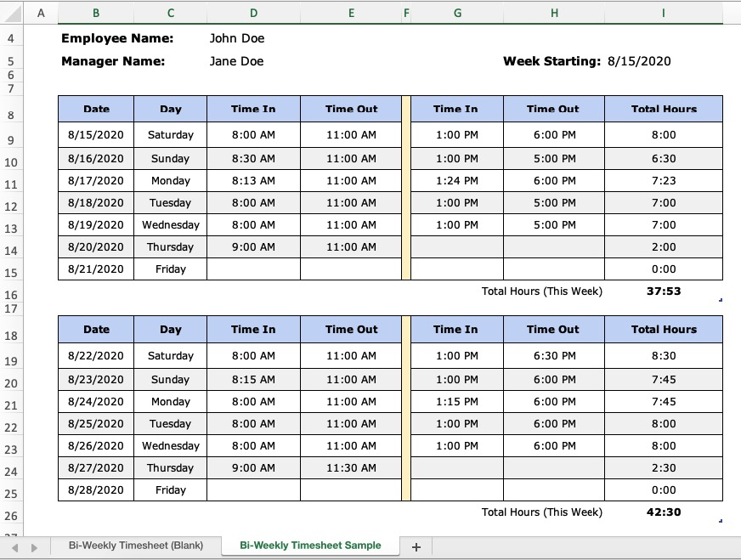The width and height of the screenshot is (741, 560).
Task: Switch to Bi-Weekly Timesheet (Blank) tab
Action: click(x=136, y=546)
